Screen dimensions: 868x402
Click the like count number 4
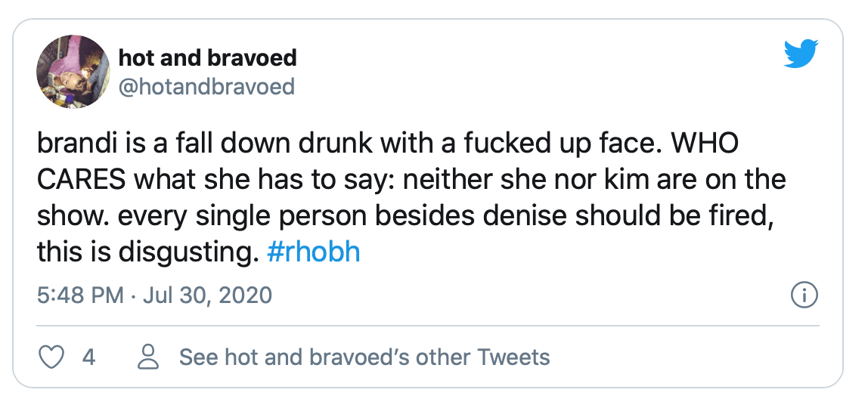tap(88, 357)
